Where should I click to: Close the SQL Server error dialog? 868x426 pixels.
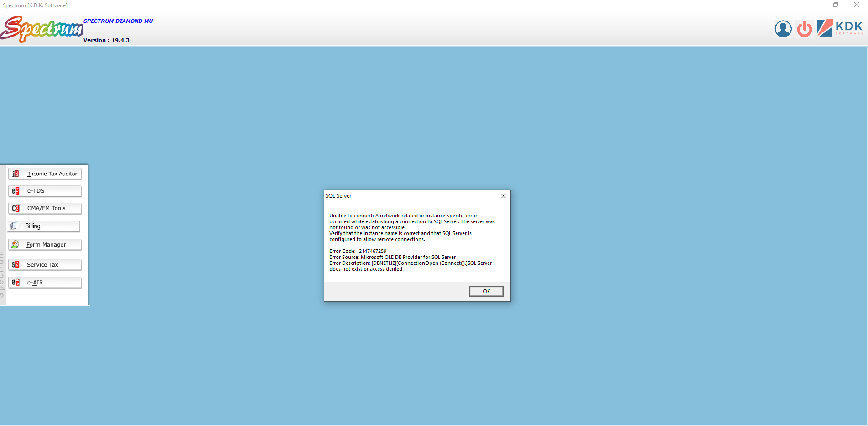point(504,196)
